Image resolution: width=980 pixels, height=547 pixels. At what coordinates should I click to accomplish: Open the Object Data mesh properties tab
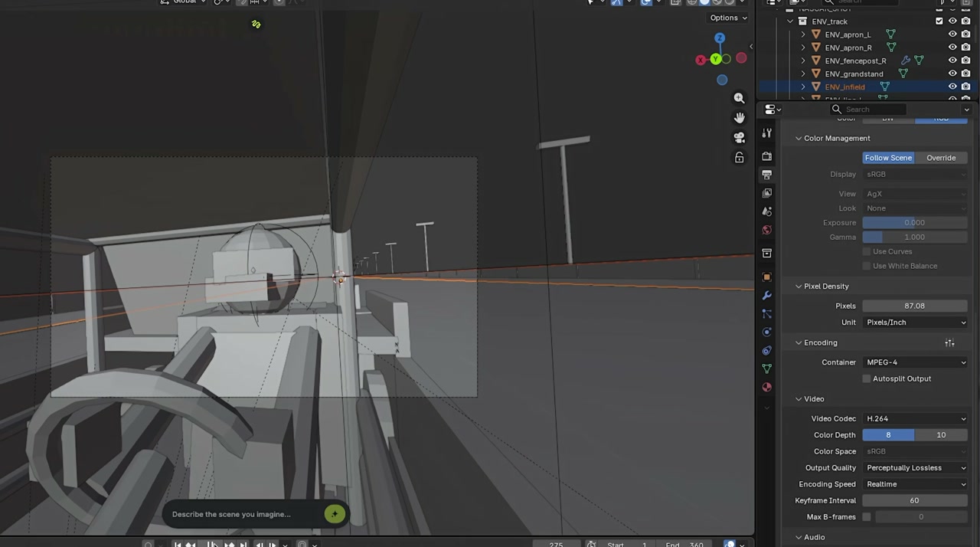tap(766, 368)
